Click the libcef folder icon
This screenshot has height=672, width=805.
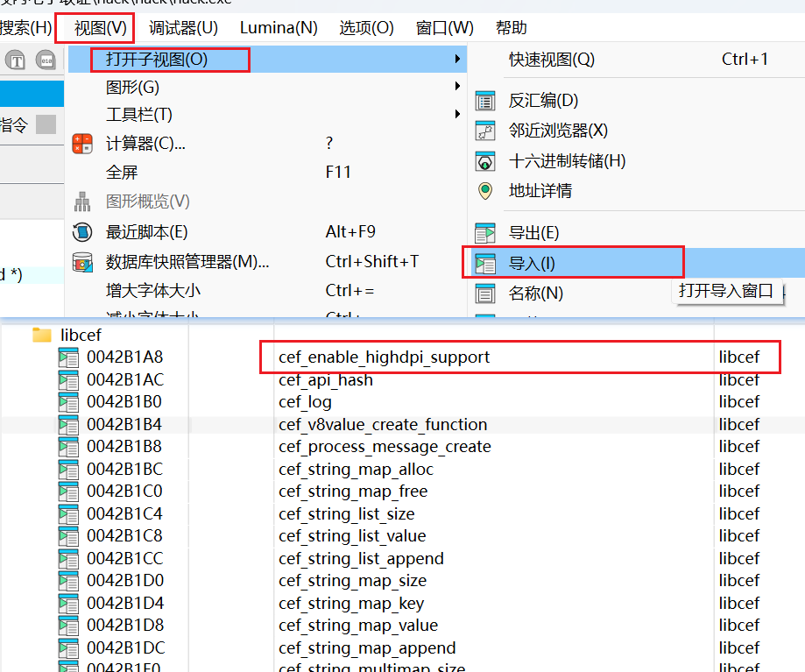[42, 335]
